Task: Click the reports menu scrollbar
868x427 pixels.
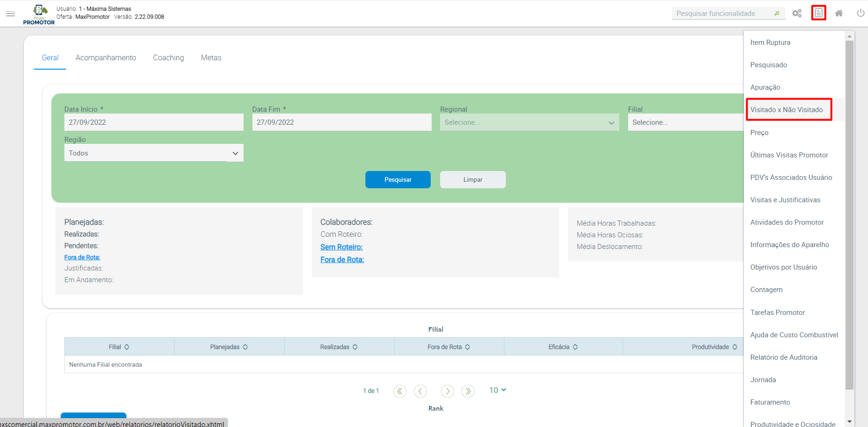Action: [849, 215]
